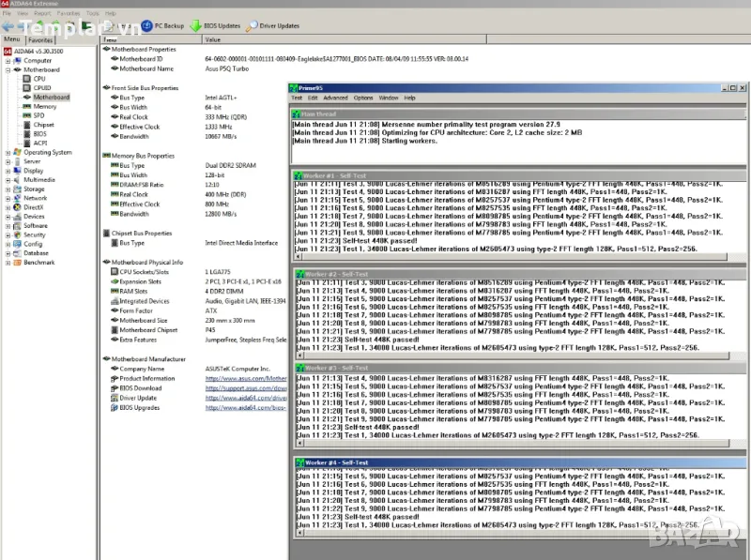Select the SPD entry under Motherboard
The height and width of the screenshot is (560, 751).
(38, 115)
